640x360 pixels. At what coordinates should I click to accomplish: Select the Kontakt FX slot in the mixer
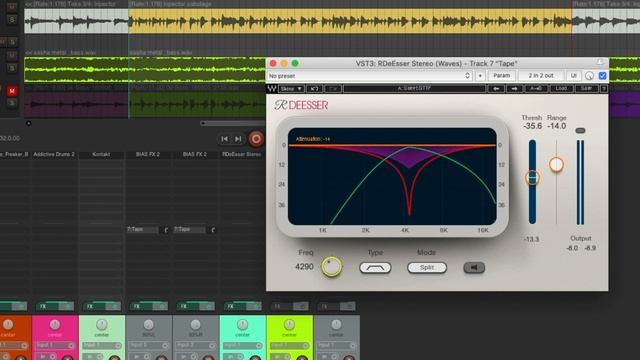coord(101,154)
